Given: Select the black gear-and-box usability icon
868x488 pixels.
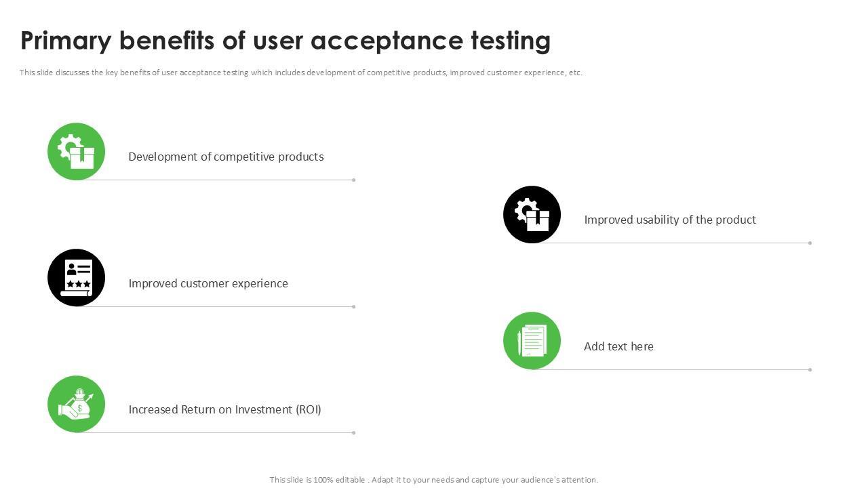Looking at the screenshot, I should click(x=532, y=214).
